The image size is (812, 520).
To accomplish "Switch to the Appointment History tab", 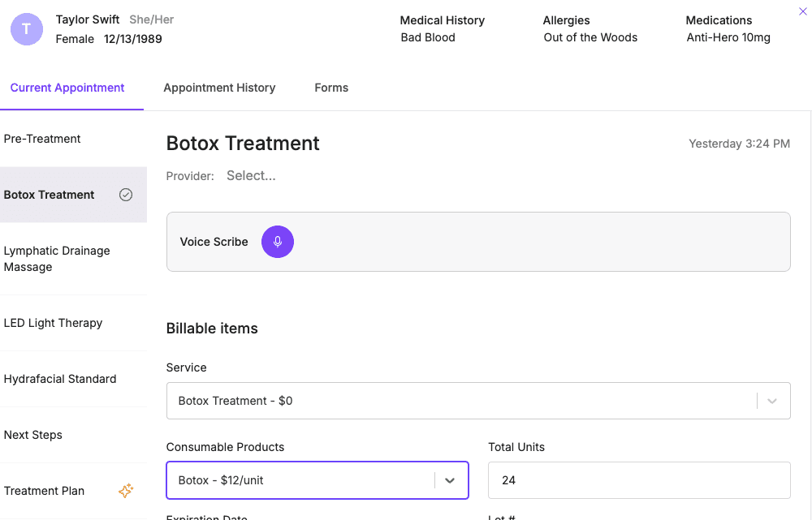I will [x=219, y=87].
